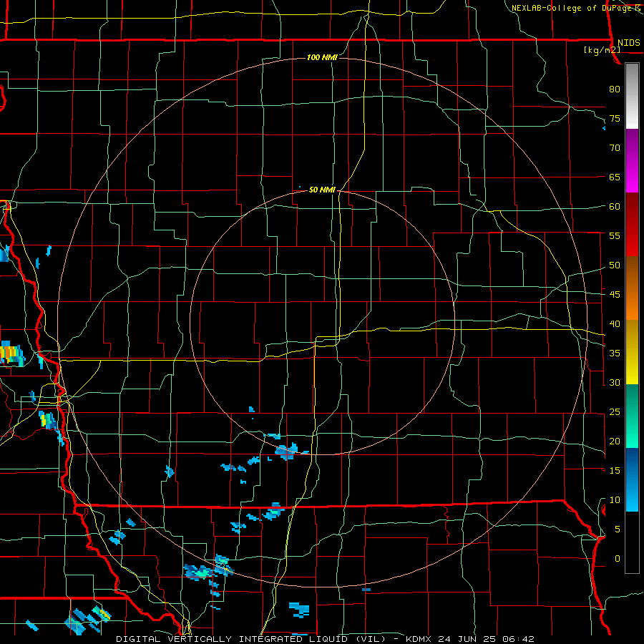Click the scale value 30
Image resolution: width=644 pixels, height=644 pixels.
tap(615, 383)
